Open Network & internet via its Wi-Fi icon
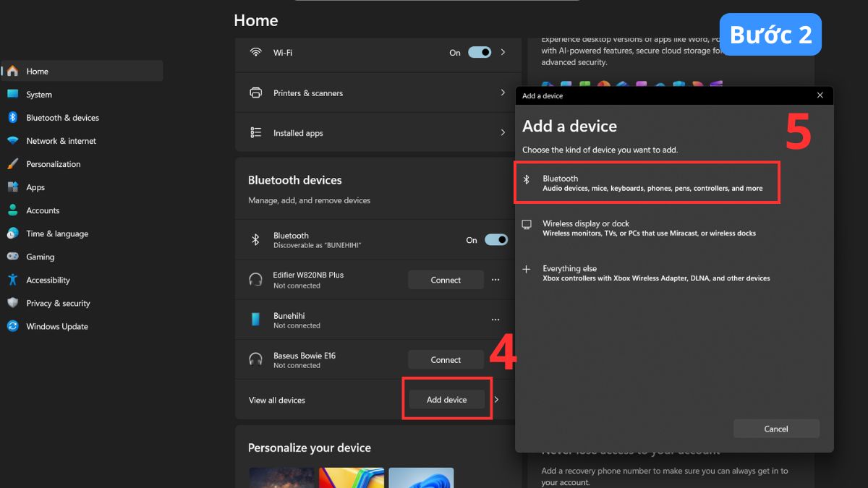868x488 pixels. pos(12,141)
